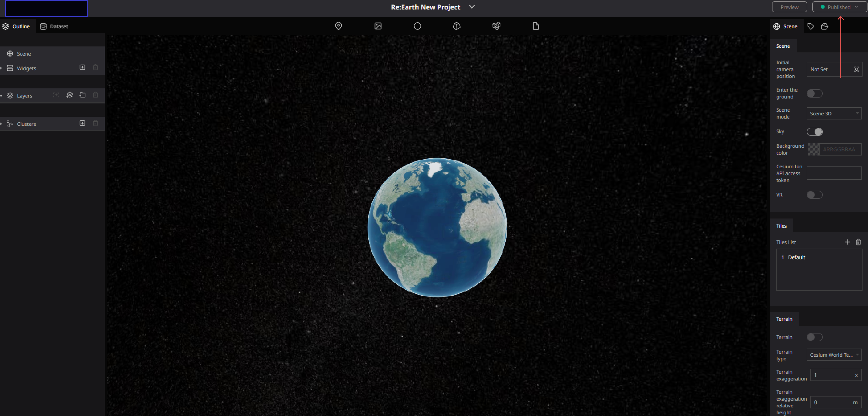868x416 pixels.
Task: Click the Cesium Ion API access token field
Action: [x=834, y=173]
